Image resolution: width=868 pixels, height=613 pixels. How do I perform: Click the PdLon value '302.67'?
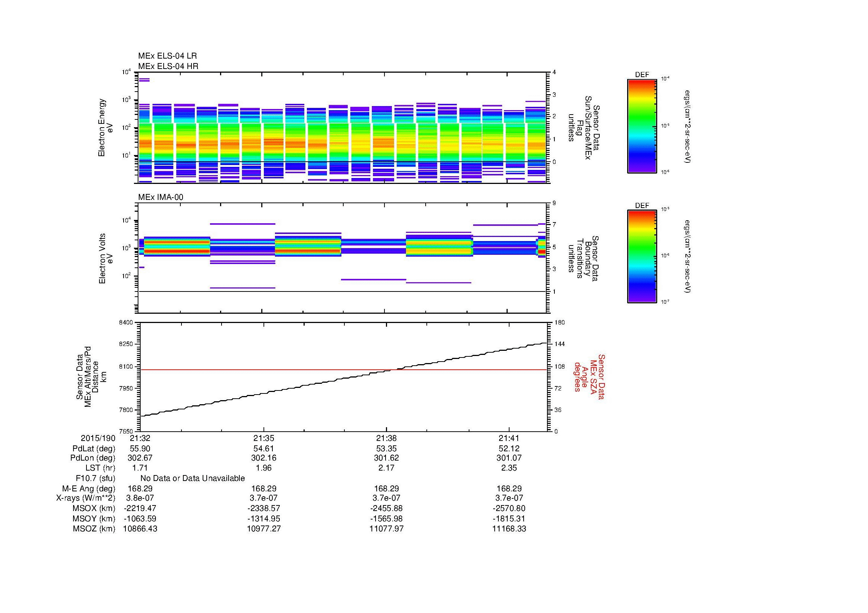140,458
